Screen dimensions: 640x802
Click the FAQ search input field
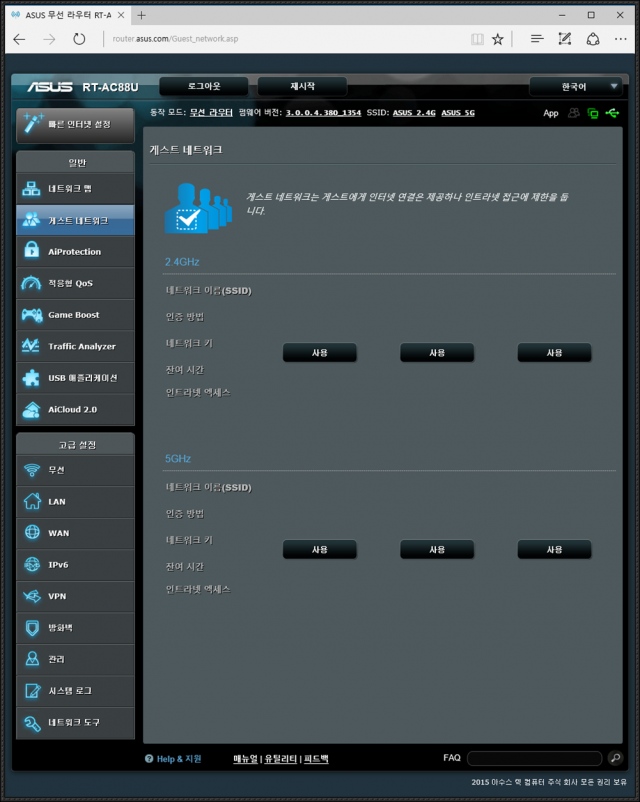[x=535, y=758]
